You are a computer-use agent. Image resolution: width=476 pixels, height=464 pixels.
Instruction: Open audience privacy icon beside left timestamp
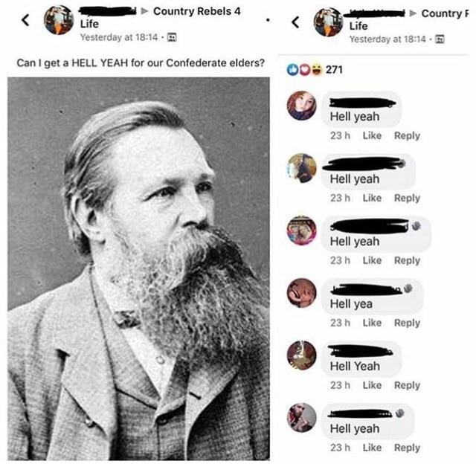coord(172,37)
